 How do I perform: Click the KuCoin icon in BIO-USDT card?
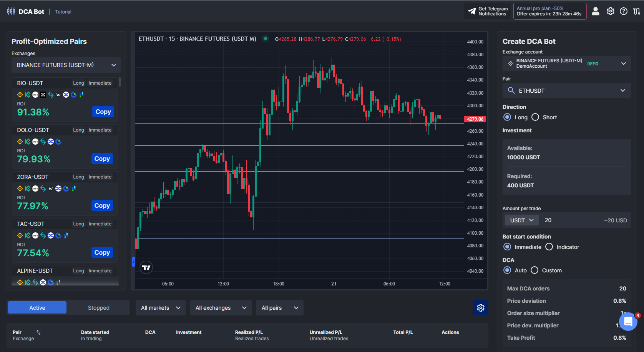coord(28,95)
